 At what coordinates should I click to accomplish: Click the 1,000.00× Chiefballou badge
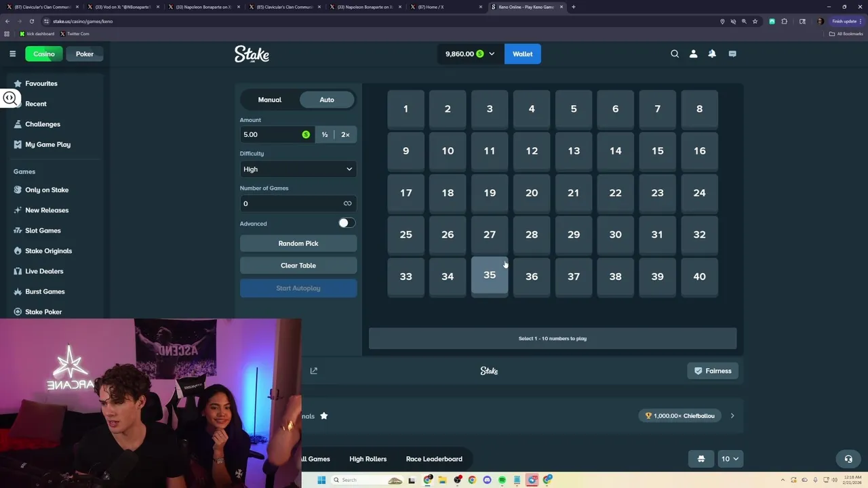681,415
